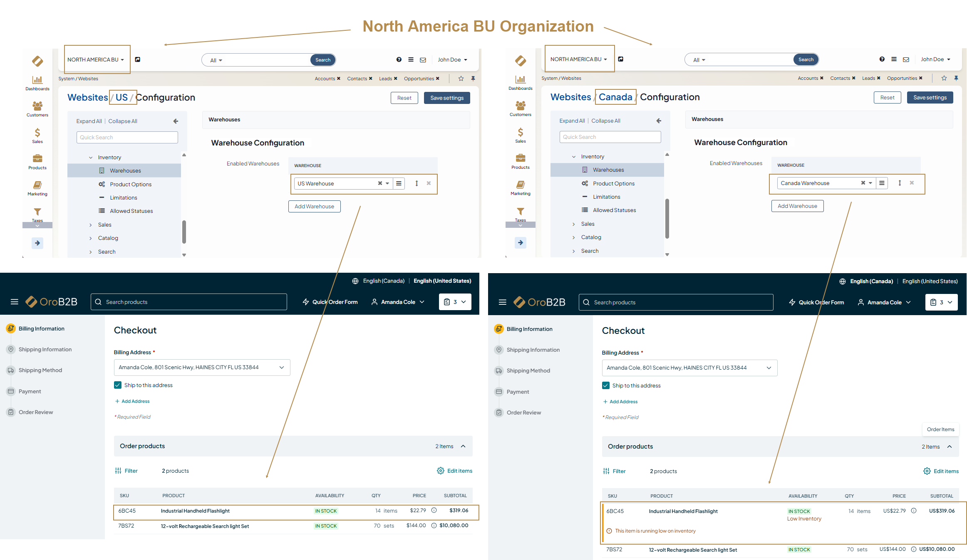The height and width of the screenshot is (560, 967).
Task: Remove US Warehouse row with X icon
Action: (429, 183)
